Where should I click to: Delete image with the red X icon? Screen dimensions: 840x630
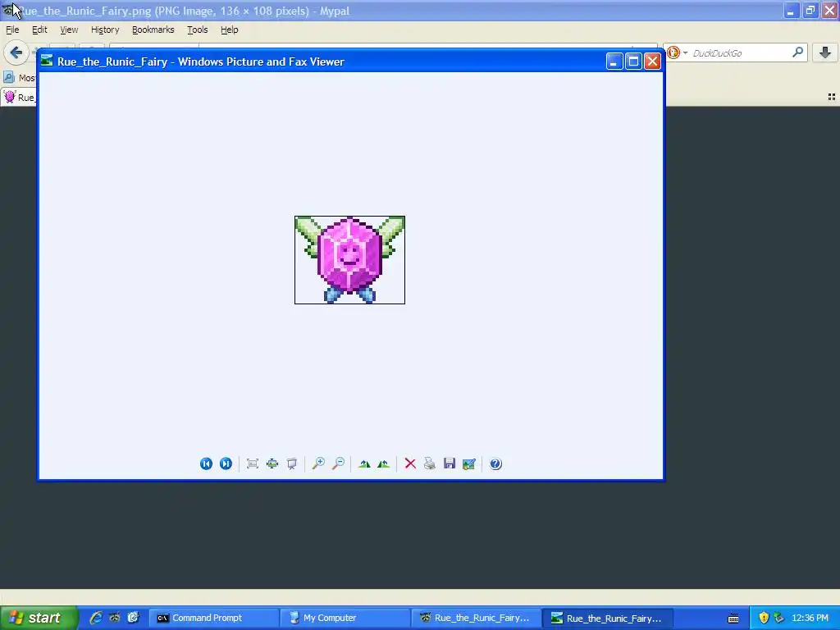pos(410,464)
